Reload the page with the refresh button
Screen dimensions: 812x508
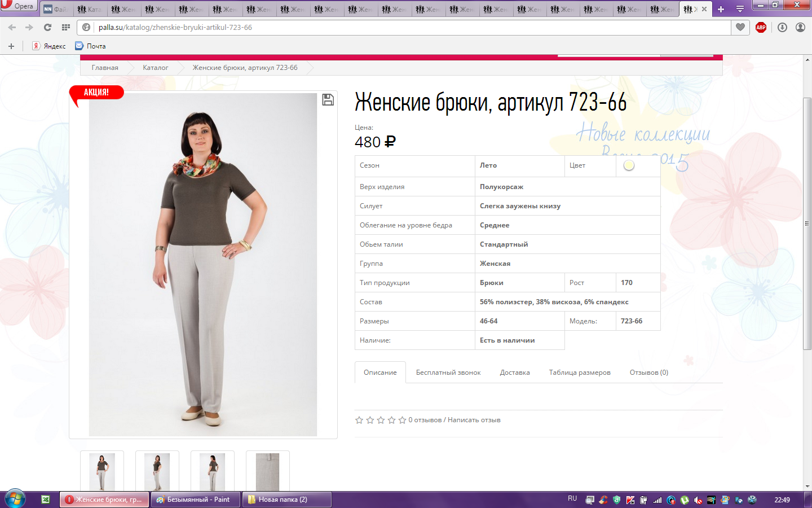(47, 27)
